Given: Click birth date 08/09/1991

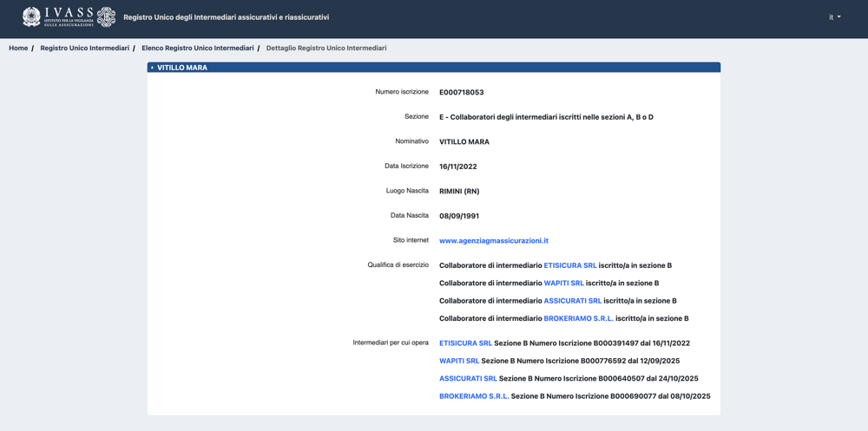Looking at the screenshot, I should pos(458,216).
